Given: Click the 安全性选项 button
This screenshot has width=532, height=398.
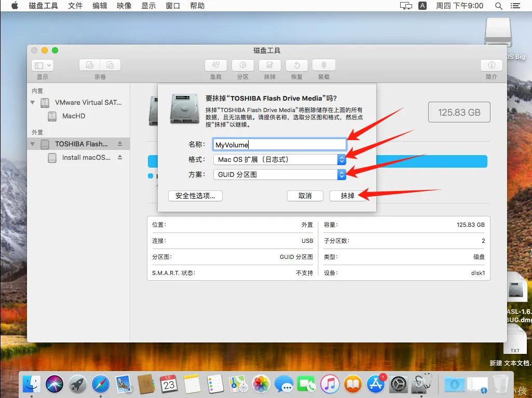Looking at the screenshot, I should point(196,196).
